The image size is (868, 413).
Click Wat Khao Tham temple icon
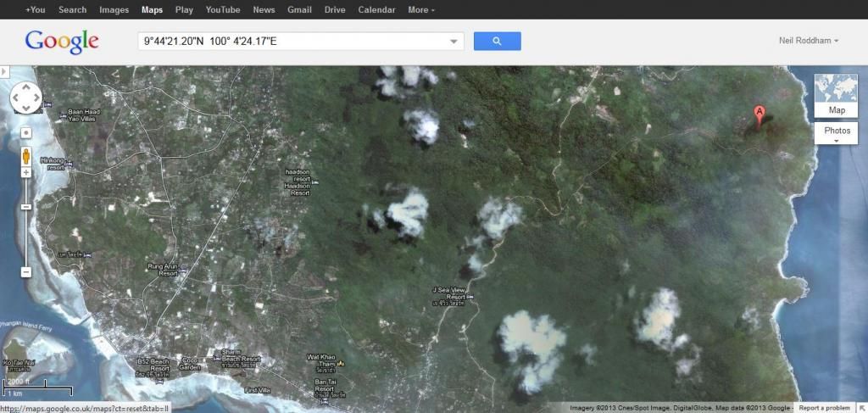click(x=341, y=363)
